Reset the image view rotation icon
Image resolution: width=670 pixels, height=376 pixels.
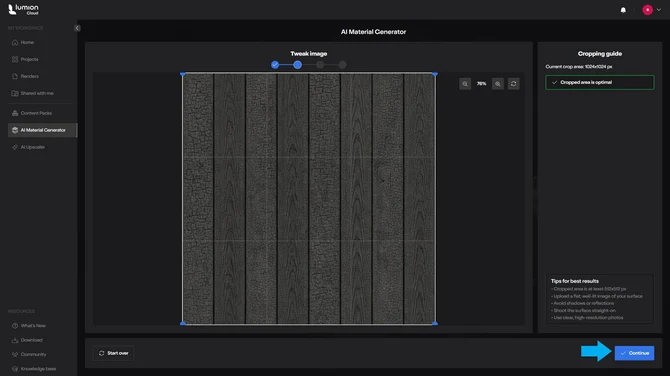[x=514, y=84]
